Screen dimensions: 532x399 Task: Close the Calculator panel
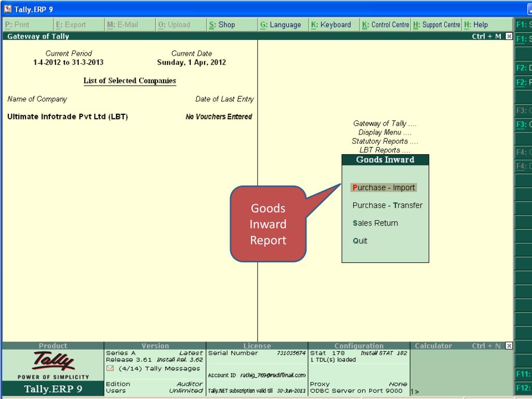[509, 345]
